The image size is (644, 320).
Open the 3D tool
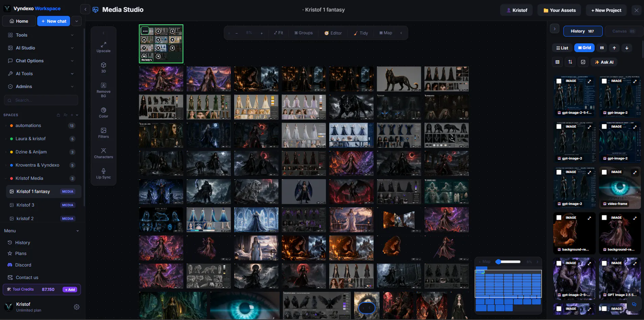coord(104,68)
